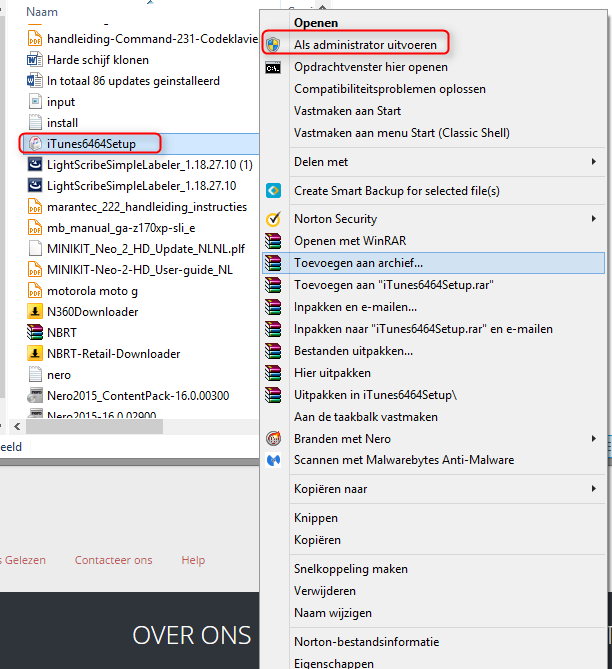Click the Norton Security checkmark icon
Image resolution: width=612 pixels, height=669 pixels.
pyautogui.click(x=273, y=219)
